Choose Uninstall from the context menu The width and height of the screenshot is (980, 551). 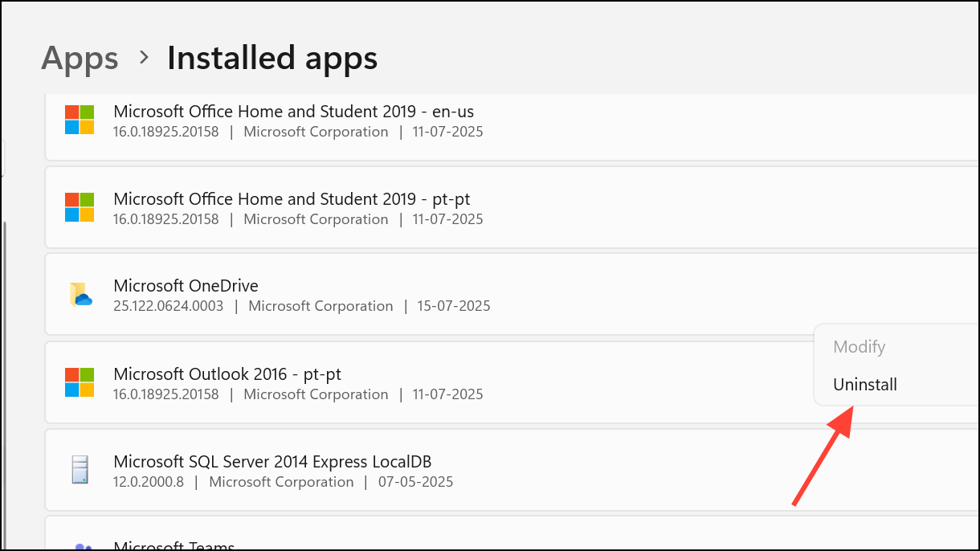[x=865, y=384]
